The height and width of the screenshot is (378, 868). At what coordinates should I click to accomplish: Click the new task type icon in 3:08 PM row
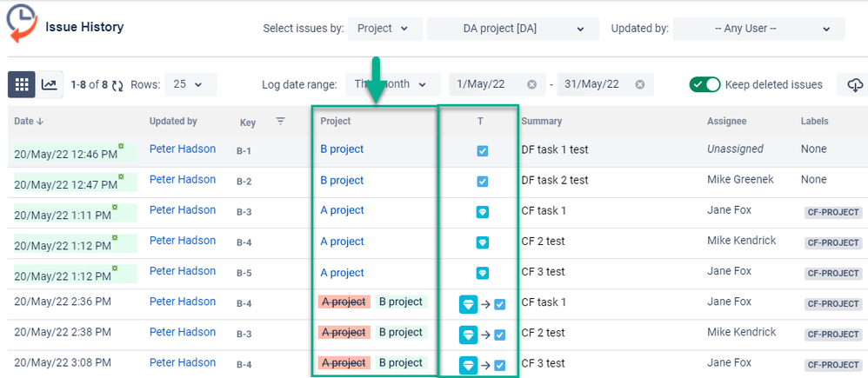[x=500, y=365]
